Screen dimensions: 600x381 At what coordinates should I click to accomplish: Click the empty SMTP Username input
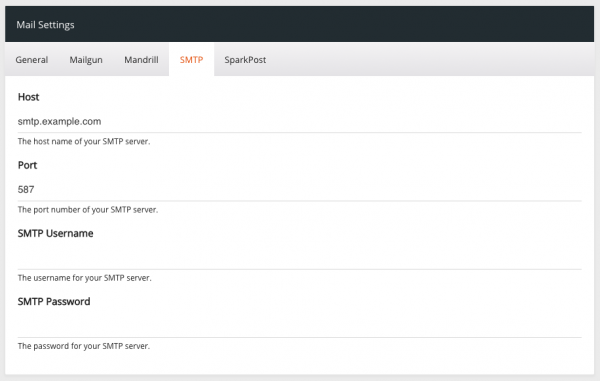click(x=300, y=258)
